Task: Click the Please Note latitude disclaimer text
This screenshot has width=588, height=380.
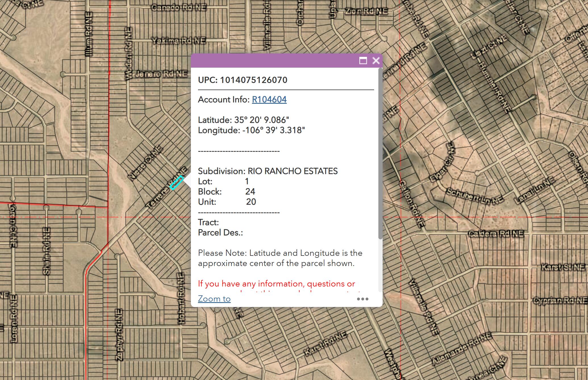Action: click(280, 258)
